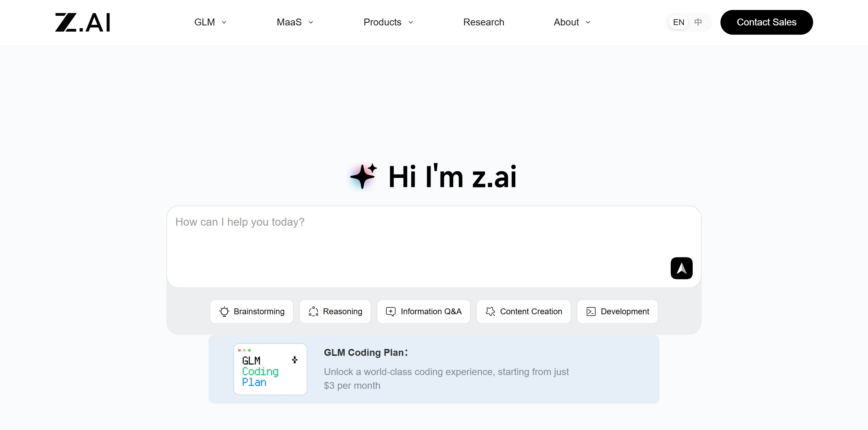Expand the Products navigation dropdown
The image size is (868, 430).
(x=388, y=22)
